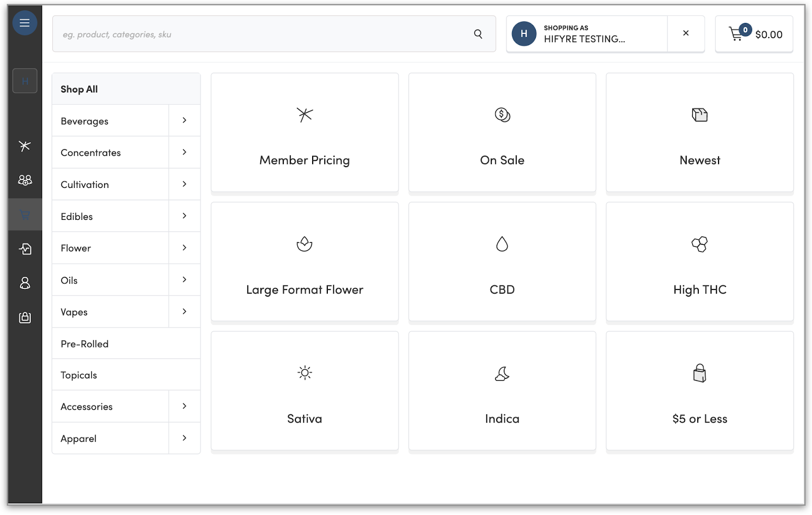Viewport: 812px width, 515px height.
Task: Open the hamburger menu in sidebar
Action: click(x=24, y=23)
